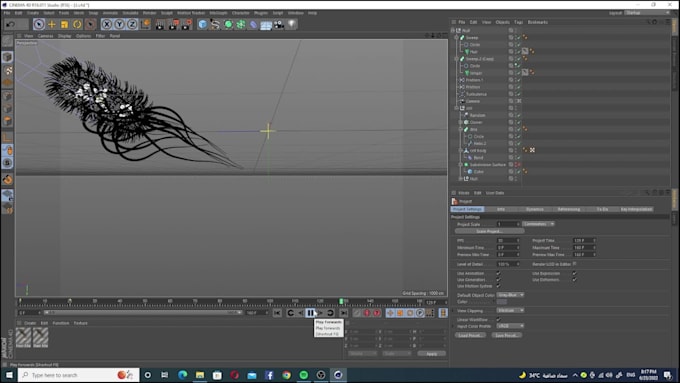Select the Scale tool
680x383 pixels.
tap(64, 25)
